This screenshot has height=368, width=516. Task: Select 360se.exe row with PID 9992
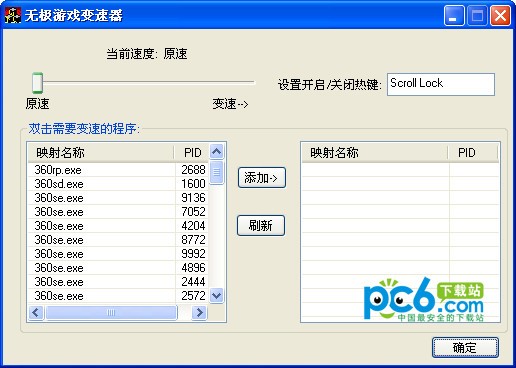click(118, 254)
